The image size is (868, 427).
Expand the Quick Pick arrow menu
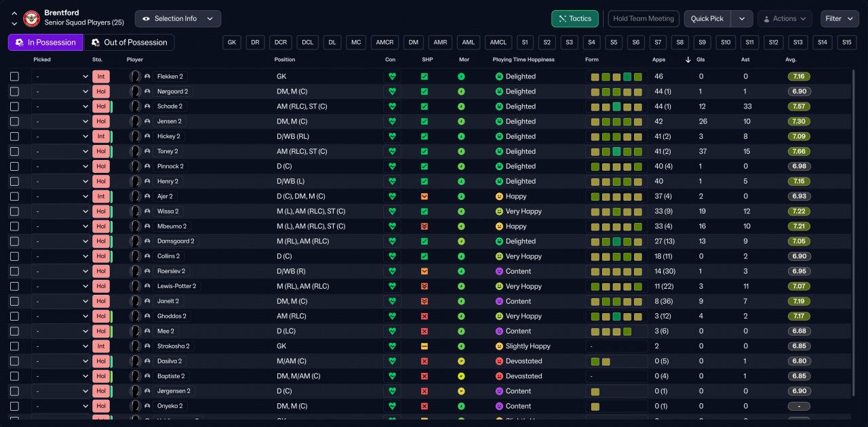[x=743, y=19]
